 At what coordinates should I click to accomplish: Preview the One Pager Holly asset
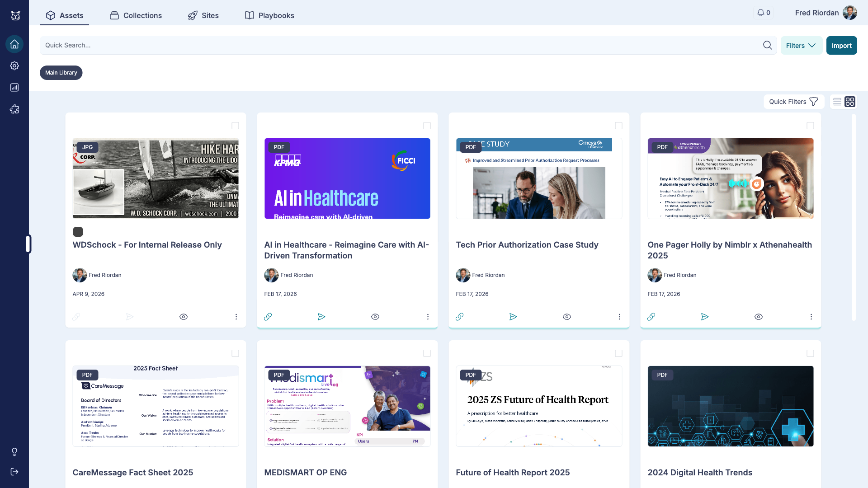point(759,317)
